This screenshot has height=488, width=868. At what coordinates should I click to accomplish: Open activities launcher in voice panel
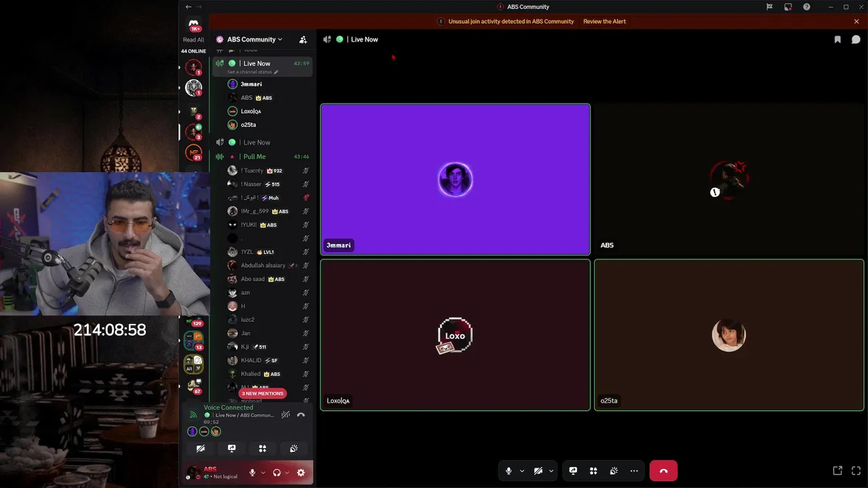point(262,449)
